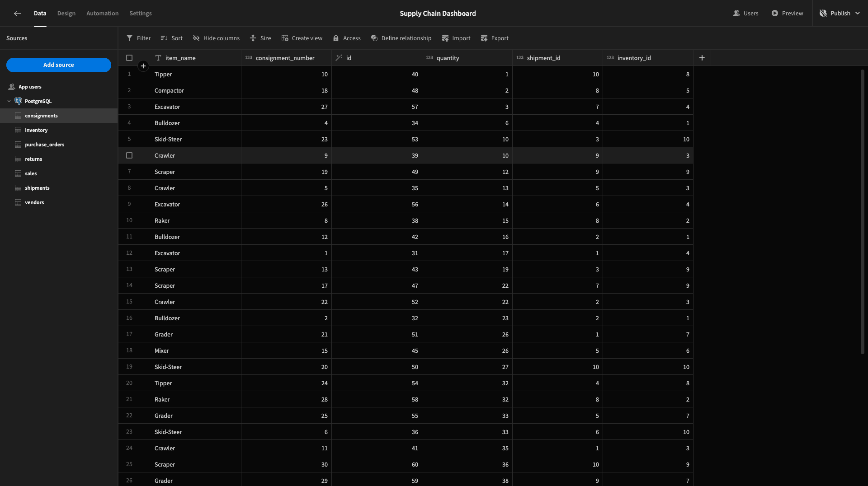Collapse the PostgreSQL source tree
Viewport: 868px width, 486px height.
click(9, 101)
